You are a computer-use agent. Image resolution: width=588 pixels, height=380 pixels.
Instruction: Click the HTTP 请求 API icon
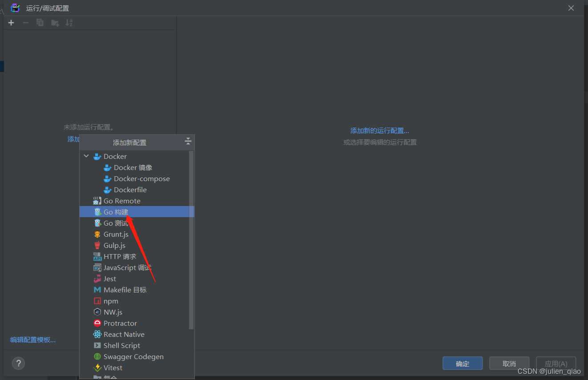tap(97, 257)
